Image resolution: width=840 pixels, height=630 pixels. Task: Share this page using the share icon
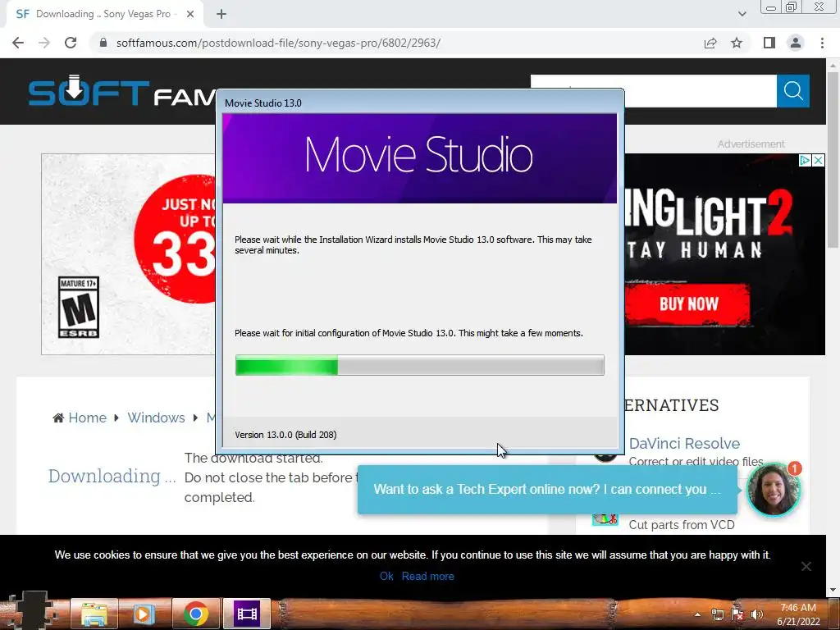710,43
